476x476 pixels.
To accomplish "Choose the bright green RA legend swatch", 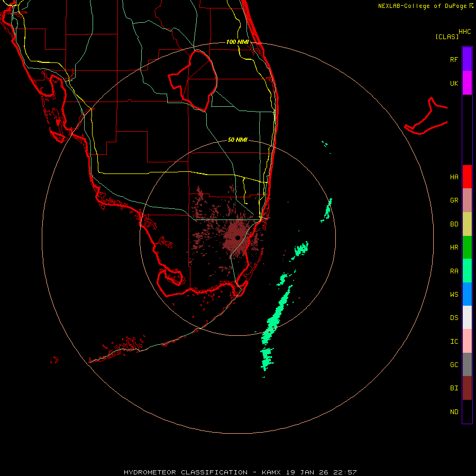I will click(467, 271).
